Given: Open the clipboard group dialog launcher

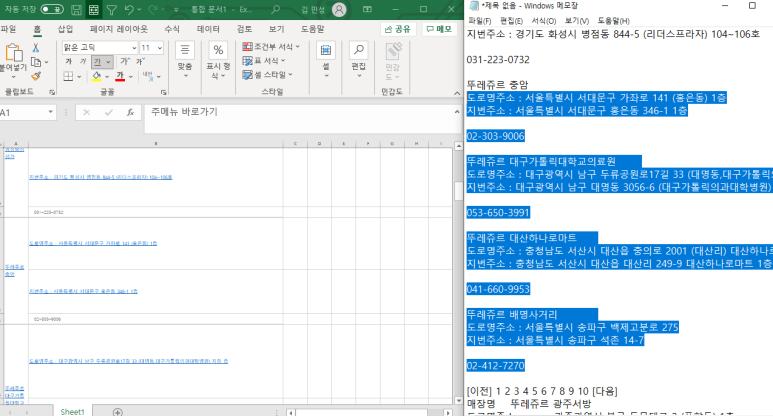Looking at the screenshot, I should pyautogui.click(x=52, y=92).
